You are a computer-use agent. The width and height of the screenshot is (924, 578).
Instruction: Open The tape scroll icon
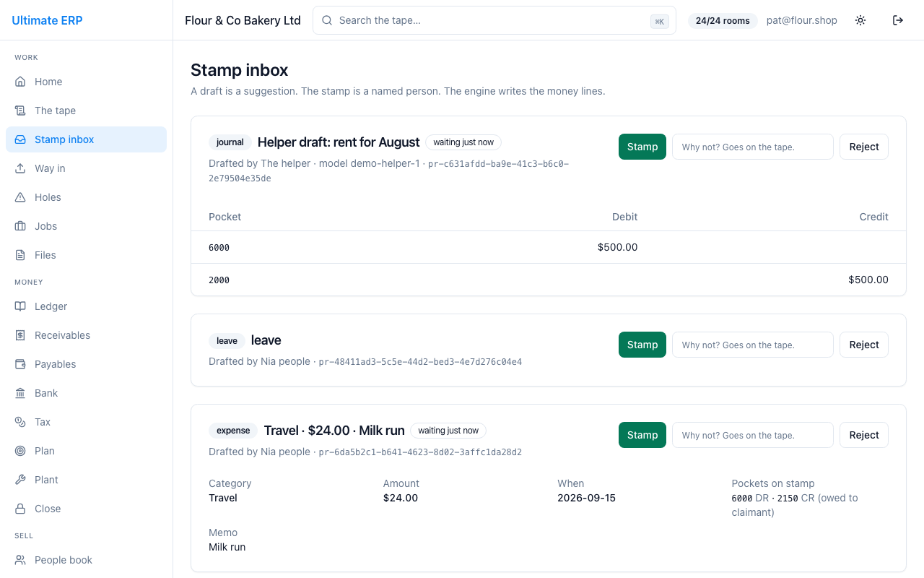[x=20, y=111]
